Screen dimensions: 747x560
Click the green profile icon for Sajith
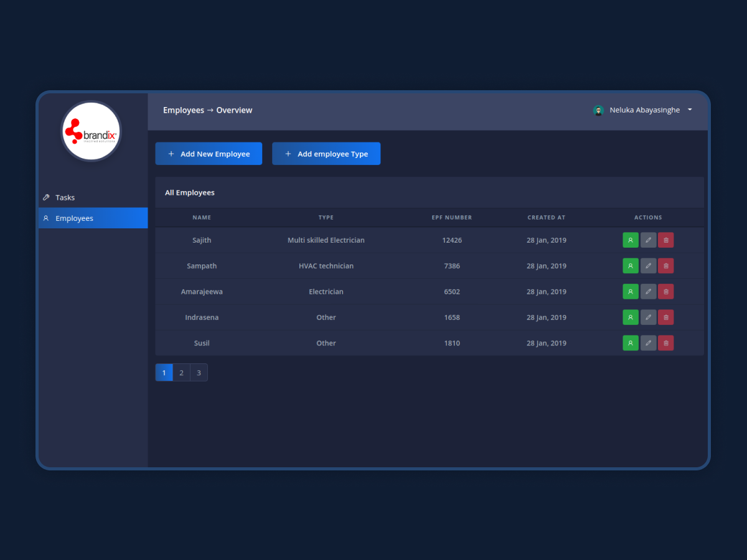pos(630,240)
